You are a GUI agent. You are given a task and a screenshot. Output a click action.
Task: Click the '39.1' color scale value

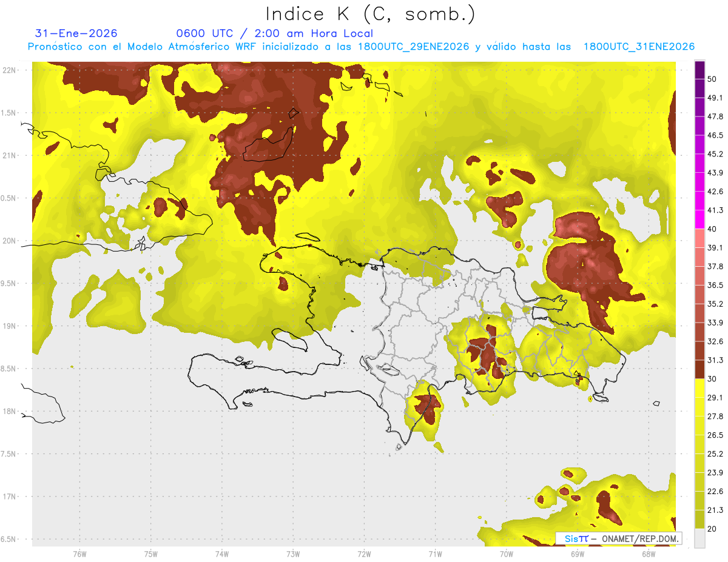point(715,247)
